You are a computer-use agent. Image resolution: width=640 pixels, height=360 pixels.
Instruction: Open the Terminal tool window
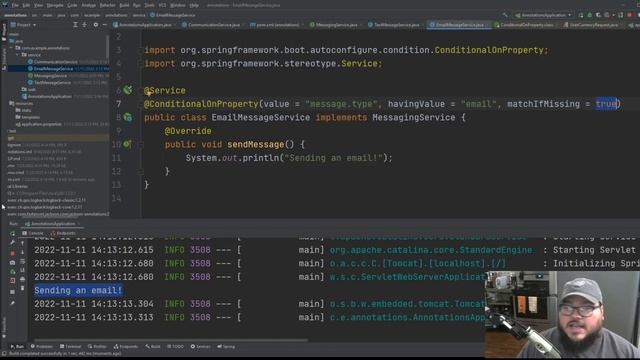point(71,347)
